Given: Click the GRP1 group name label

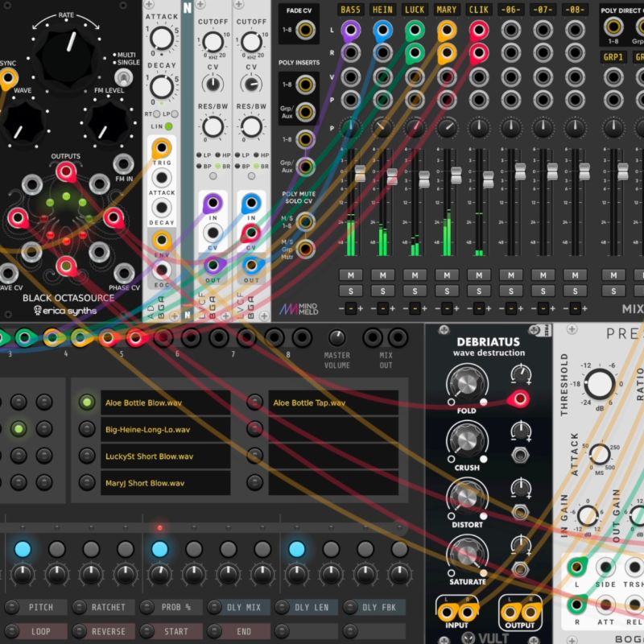Looking at the screenshot, I should click(x=613, y=56).
